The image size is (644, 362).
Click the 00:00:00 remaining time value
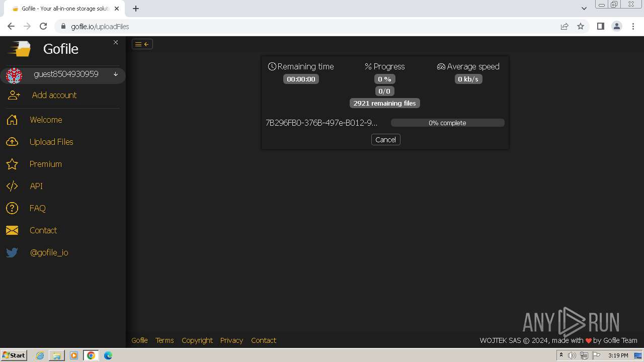[301, 79]
